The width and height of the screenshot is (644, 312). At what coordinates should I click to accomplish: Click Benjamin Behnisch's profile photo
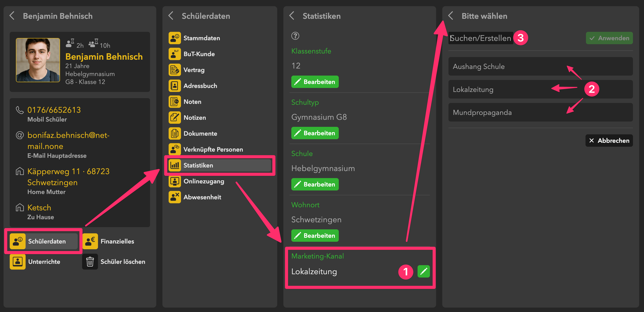(x=38, y=60)
